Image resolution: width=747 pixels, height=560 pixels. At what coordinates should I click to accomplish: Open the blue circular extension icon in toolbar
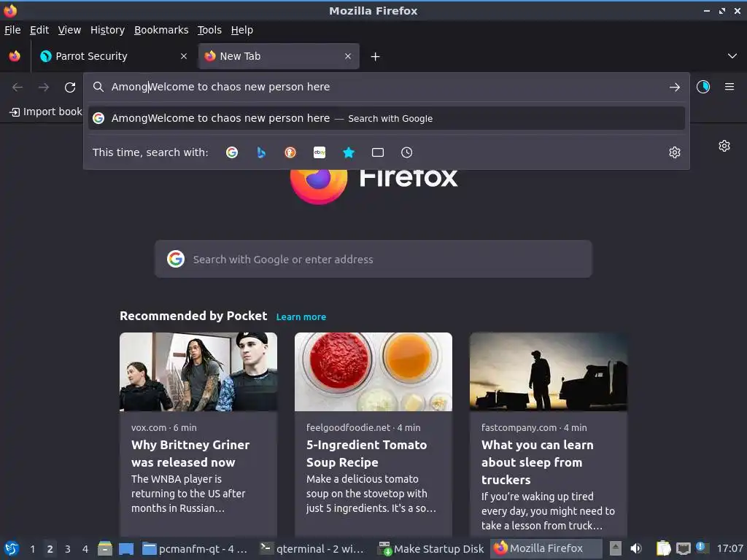point(703,87)
